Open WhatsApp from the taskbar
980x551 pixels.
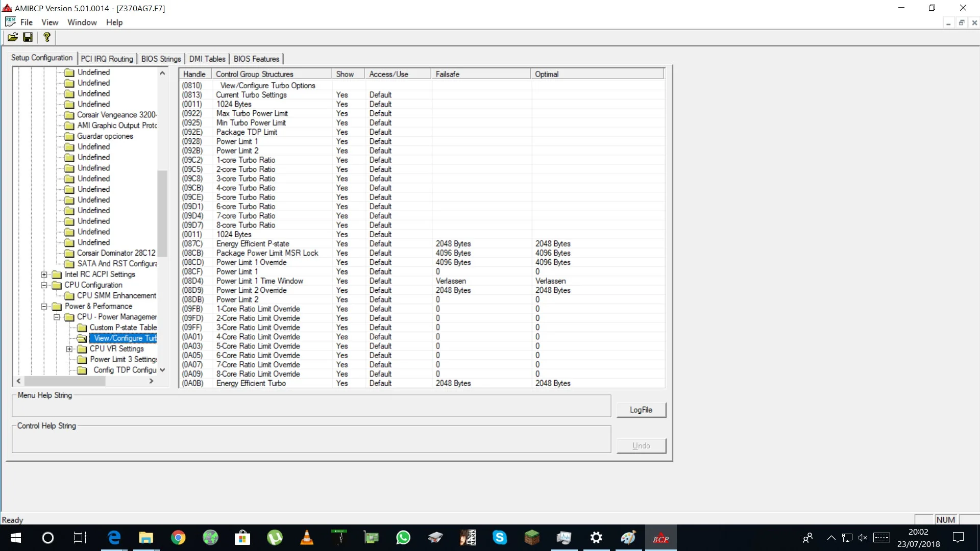pyautogui.click(x=403, y=538)
